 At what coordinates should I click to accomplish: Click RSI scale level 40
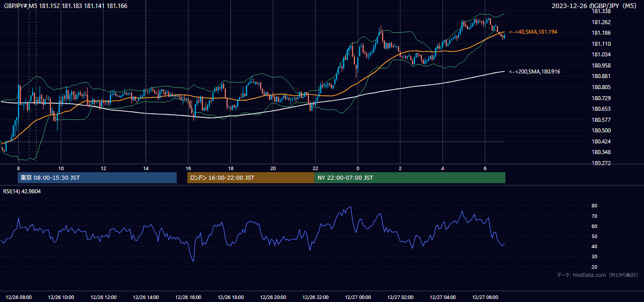click(x=595, y=246)
